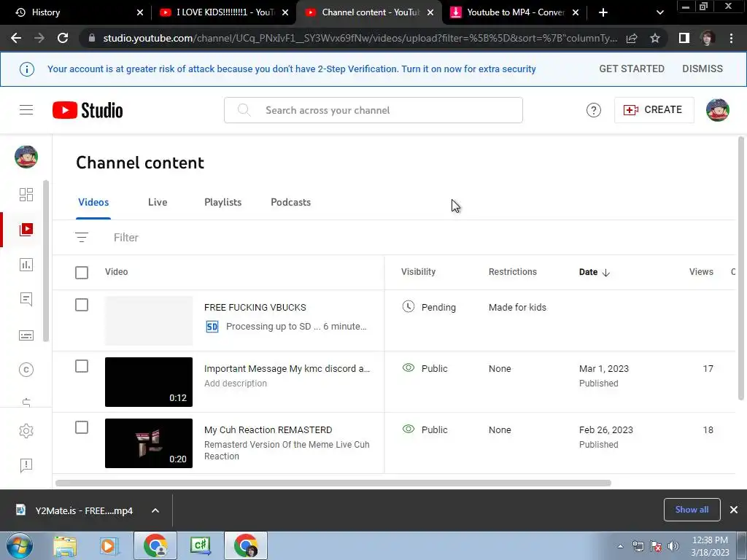This screenshot has height=560, width=747.
Task: Switch to the Podcasts tab
Action: (x=290, y=203)
